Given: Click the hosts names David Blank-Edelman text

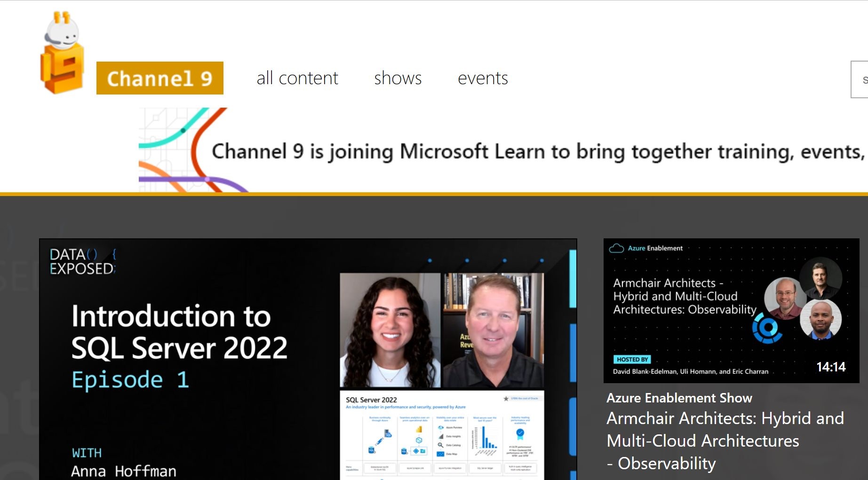Looking at the screenshot, I should pos(690,371).
